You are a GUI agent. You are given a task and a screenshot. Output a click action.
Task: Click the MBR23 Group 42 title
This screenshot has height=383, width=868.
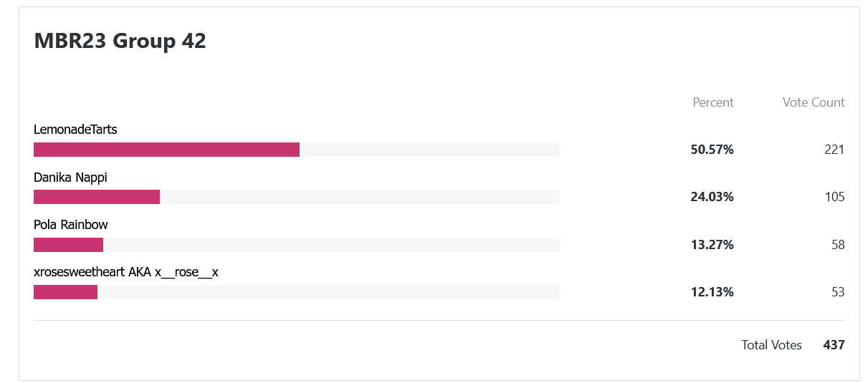click(120, 42)
